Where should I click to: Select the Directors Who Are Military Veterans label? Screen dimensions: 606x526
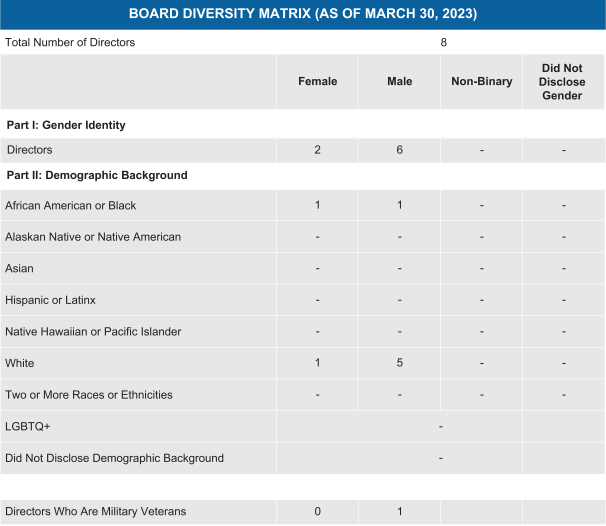point(96,512)
